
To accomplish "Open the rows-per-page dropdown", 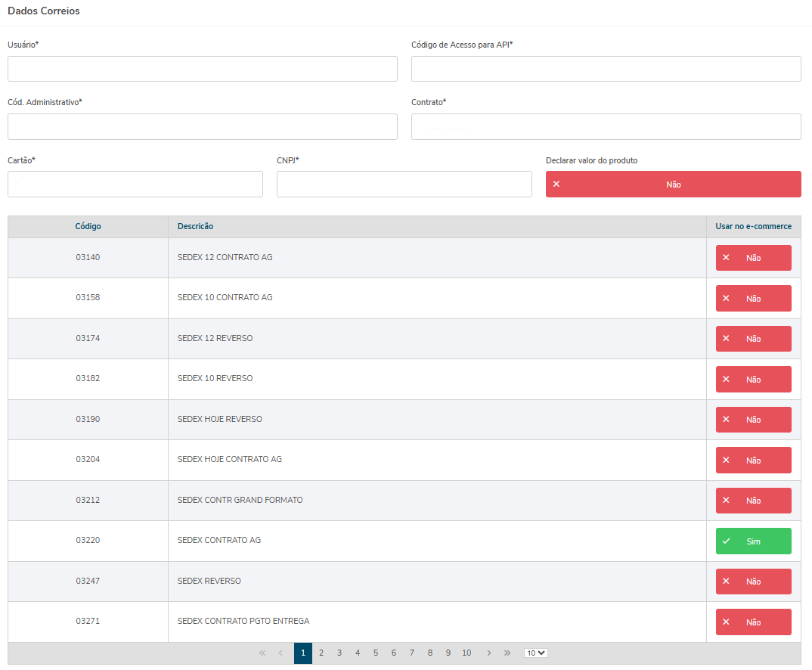I will [536, 653].
